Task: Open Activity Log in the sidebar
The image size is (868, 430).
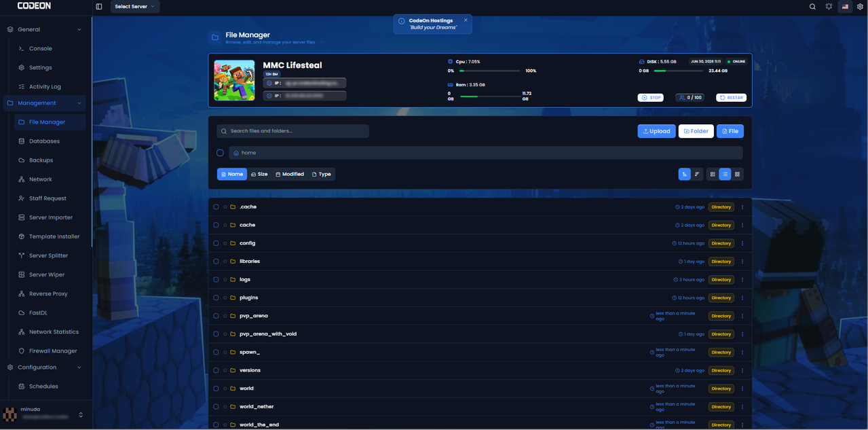Action: click(45, 87)
